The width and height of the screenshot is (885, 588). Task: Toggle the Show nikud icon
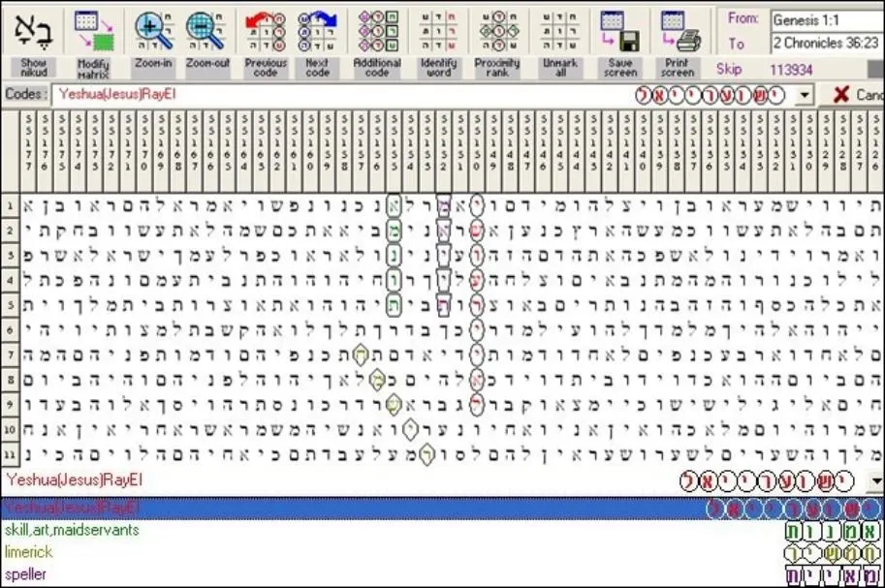33,29
